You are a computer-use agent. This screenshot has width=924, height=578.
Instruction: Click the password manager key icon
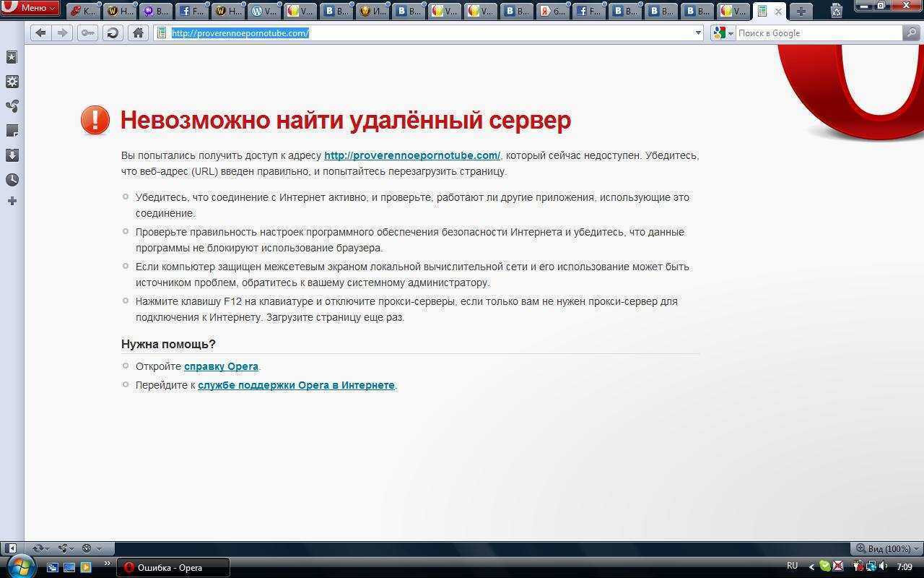[87, 33]
